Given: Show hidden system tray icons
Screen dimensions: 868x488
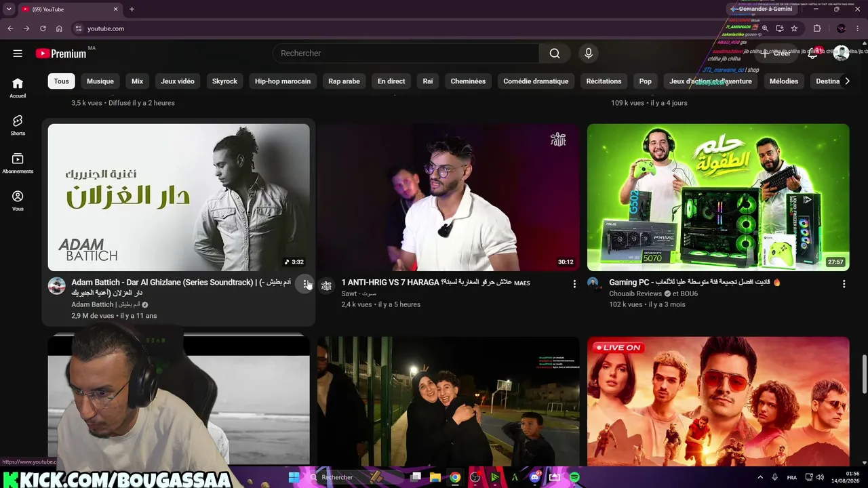Looking at the screenshot, I should coord(760,477).
